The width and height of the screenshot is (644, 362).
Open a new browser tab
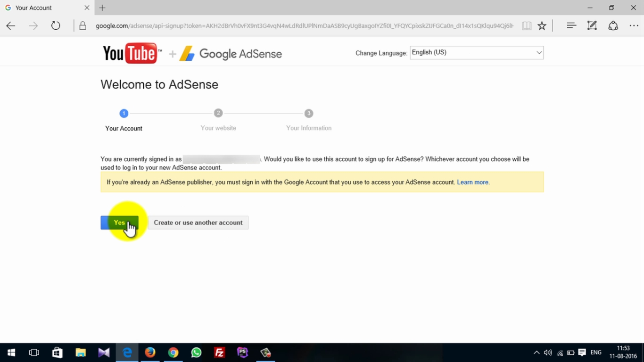pyautogui.click(x=102, y=8)
